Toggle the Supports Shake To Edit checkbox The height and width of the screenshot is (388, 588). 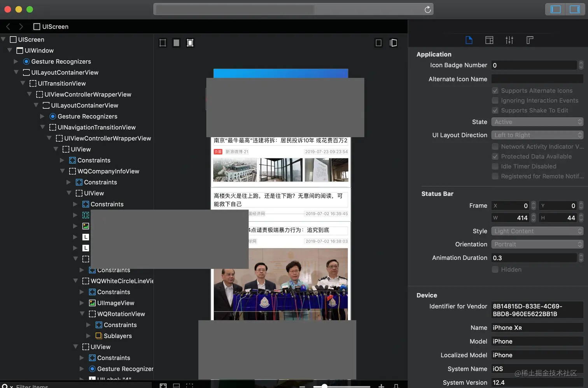click(495, 110)
